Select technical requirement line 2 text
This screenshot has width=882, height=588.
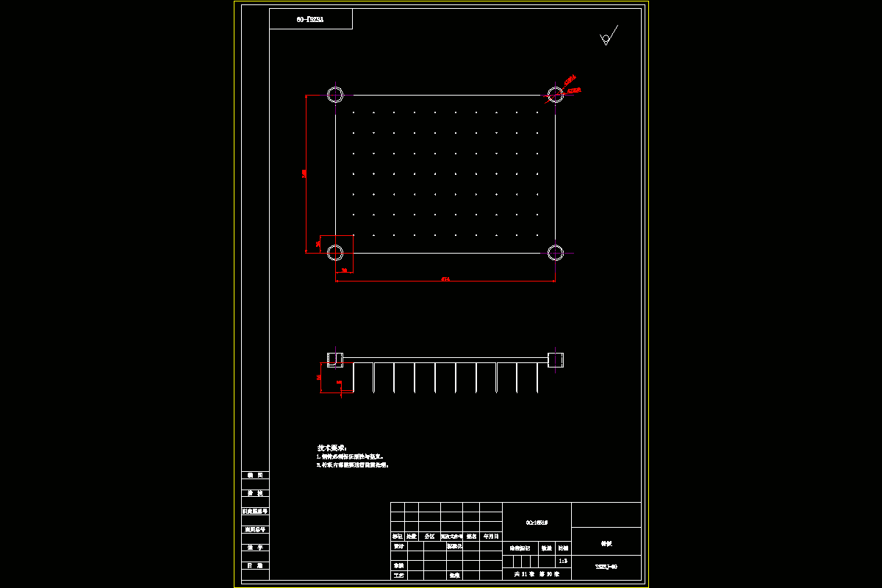[x=353, y=465]
